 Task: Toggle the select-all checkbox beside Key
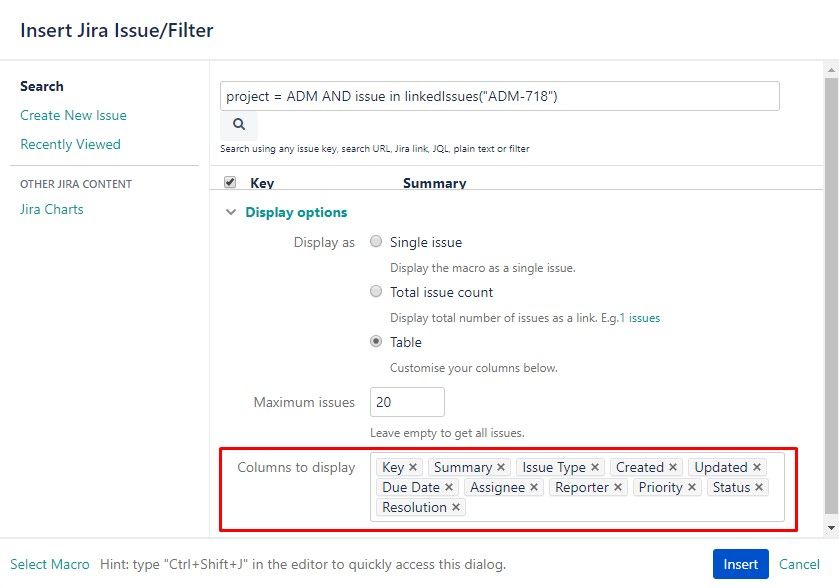(230, 182)
